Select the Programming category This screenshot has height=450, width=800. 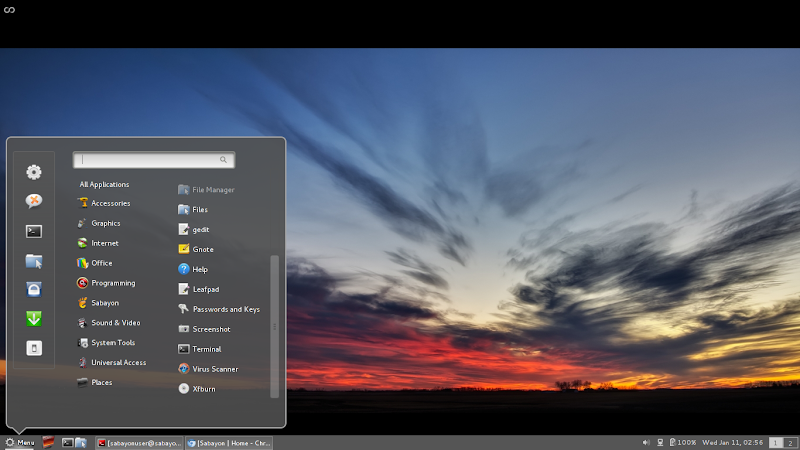point(112,283)
